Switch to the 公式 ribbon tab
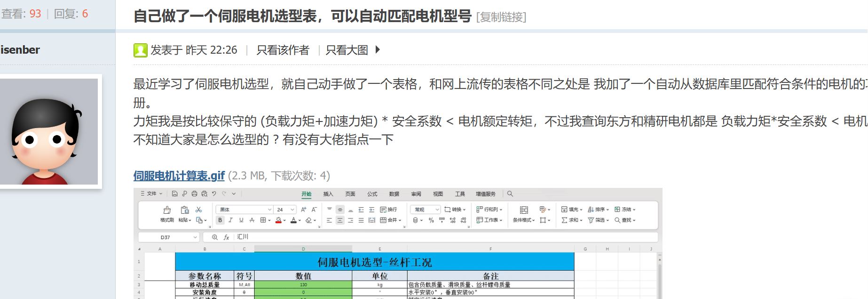868x299 pixels. click(x=372, y=194)
